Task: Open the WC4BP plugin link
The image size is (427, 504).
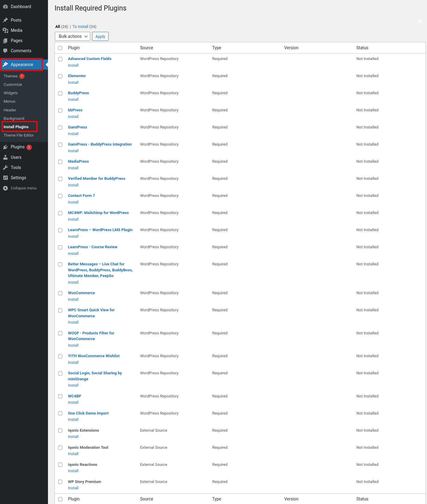Action: click(75, 396)
